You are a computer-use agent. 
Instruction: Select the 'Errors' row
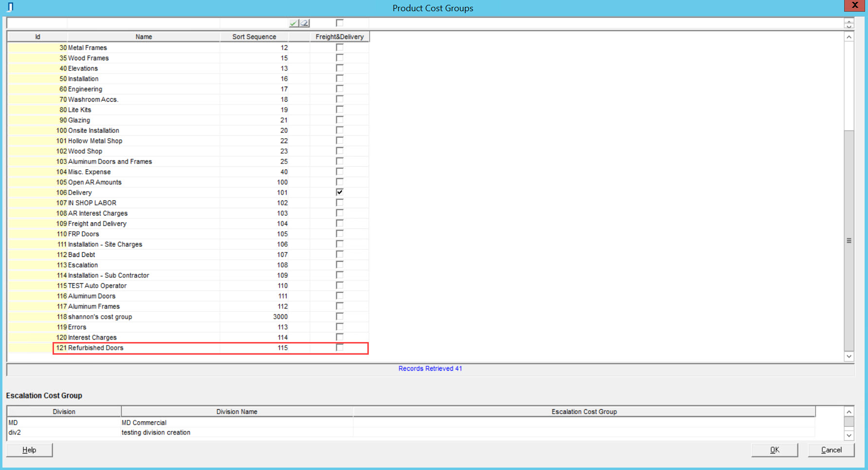pyautogui.click(x=188, y=327)
